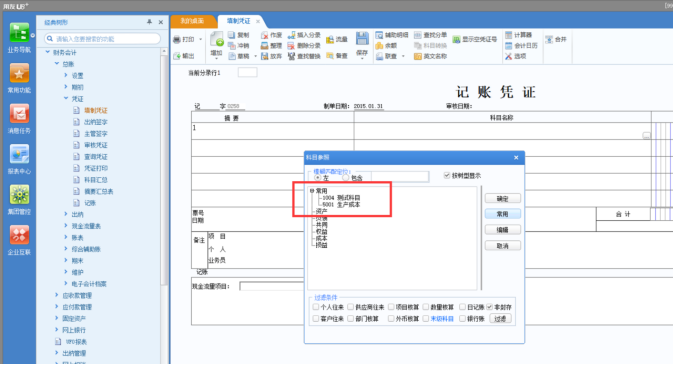The height and width of the screenshot is (365, 673).
Task: Expand the 现金流量表 tree node
Action: click(x=66, y=225)
